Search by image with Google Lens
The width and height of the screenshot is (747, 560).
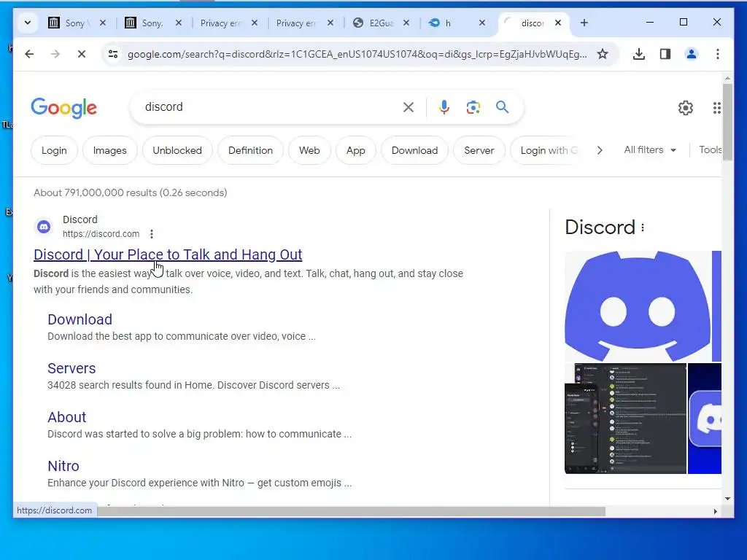(x=473, y=107)
